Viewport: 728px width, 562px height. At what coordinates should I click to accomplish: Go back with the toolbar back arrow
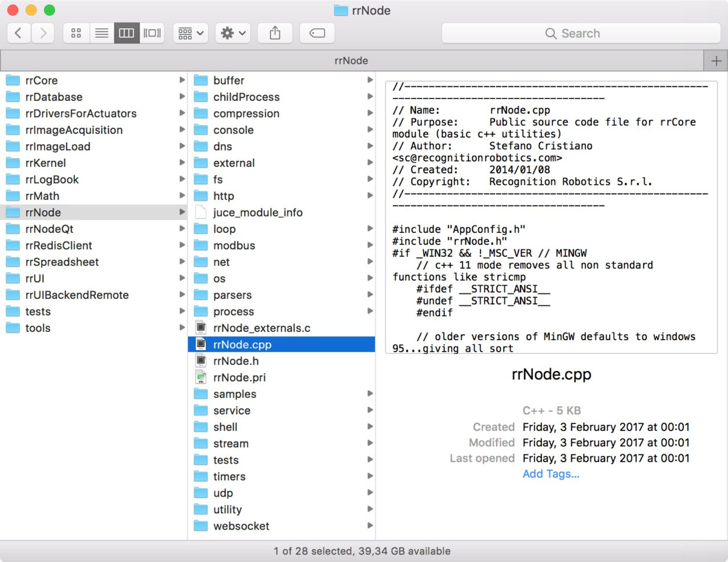click(x=19, y=33)
